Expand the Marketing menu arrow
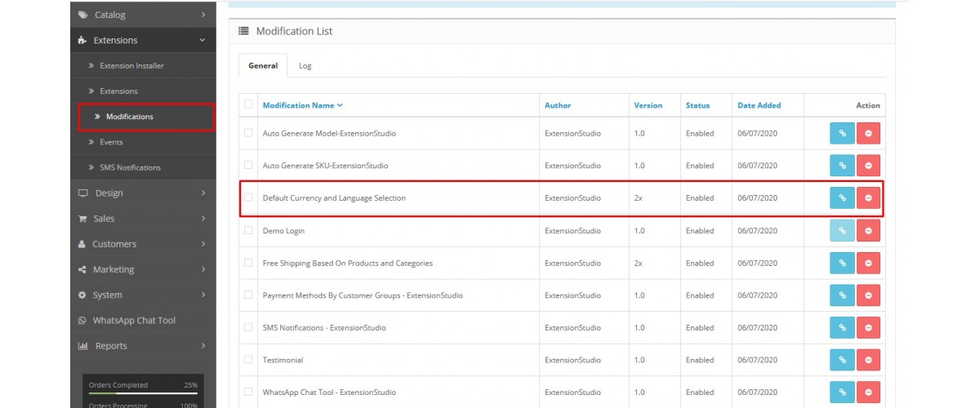 coord(203,269)
